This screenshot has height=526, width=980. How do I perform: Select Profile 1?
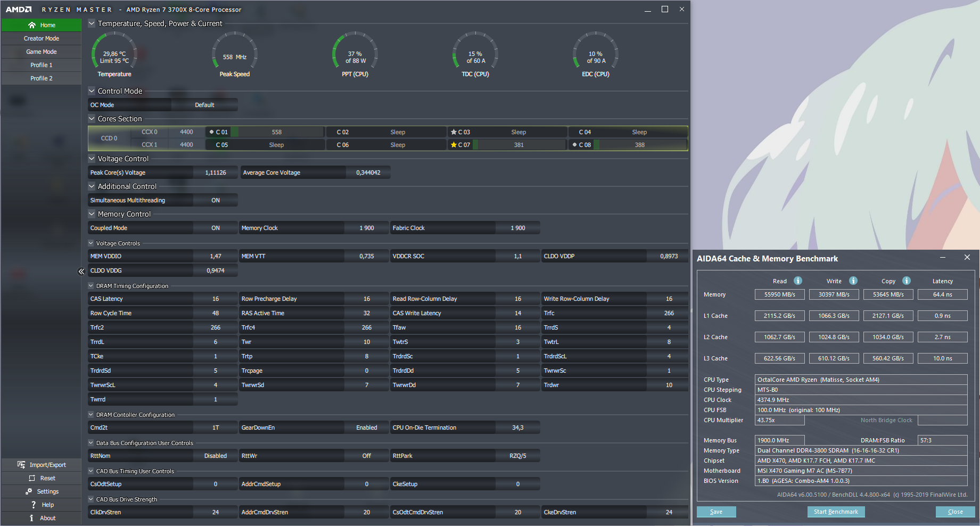click(42, 65)
